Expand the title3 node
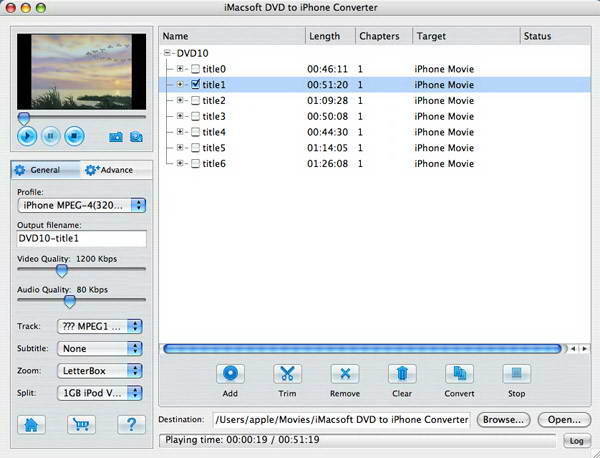The height and width of the screenshot is (458, 600). pos(180,116)
